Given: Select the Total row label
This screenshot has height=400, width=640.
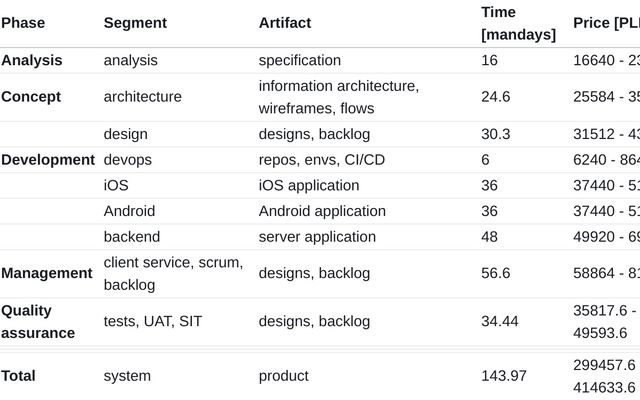Looking at the screenshot, I should pos(18,376).
